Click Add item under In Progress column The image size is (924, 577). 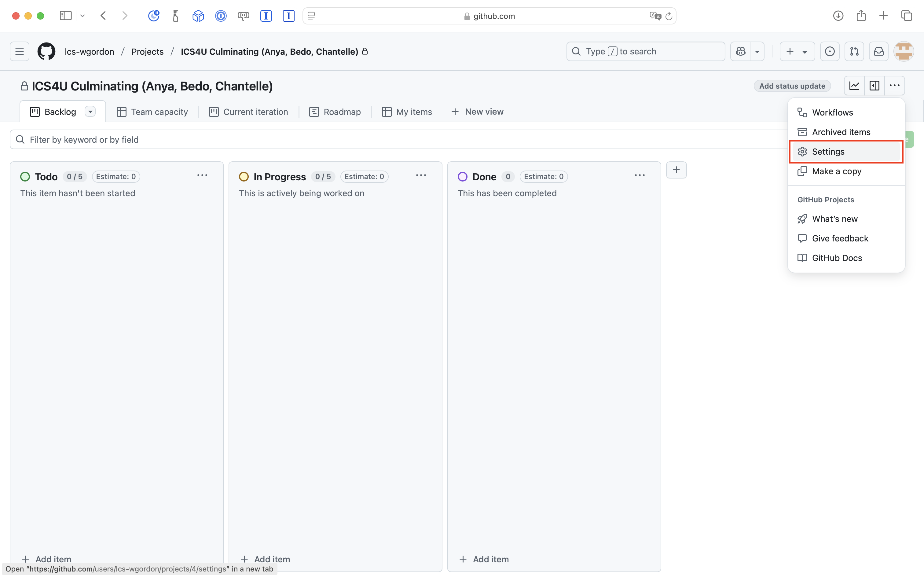point(266,559)
